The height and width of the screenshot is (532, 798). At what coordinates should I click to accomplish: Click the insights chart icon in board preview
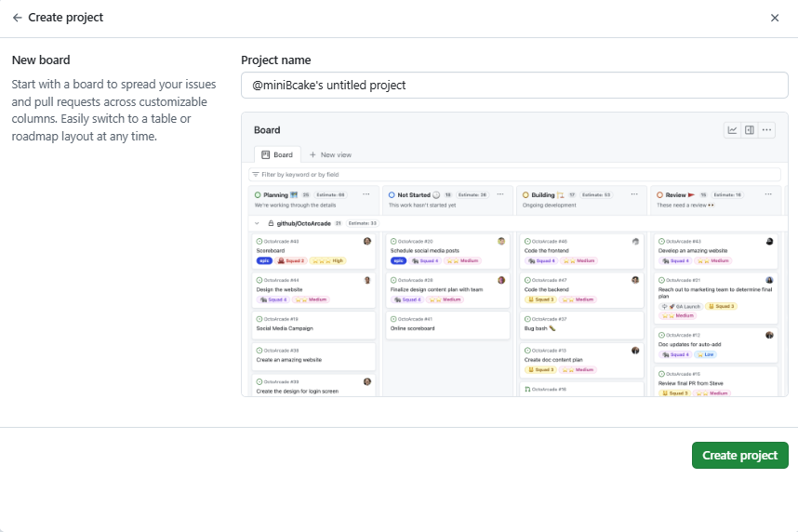(732, 130)
